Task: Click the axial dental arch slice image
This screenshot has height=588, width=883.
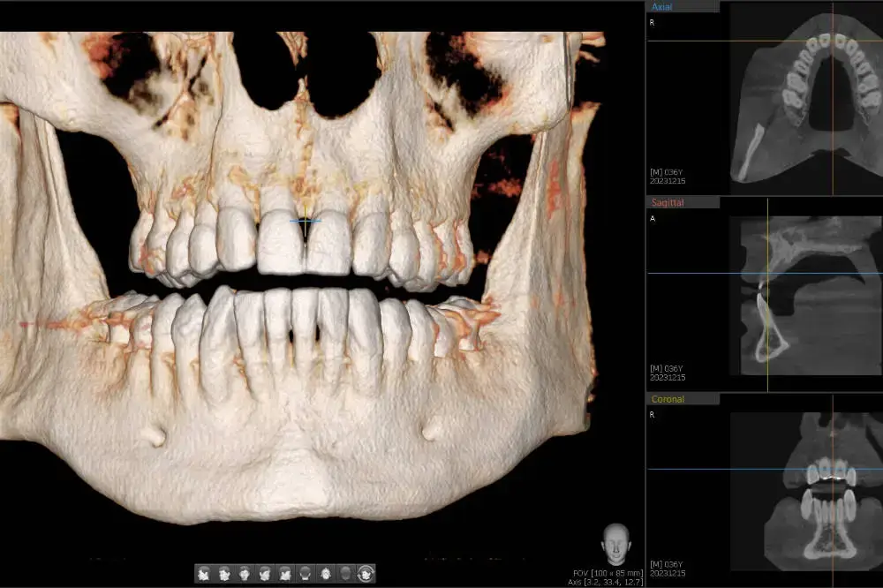Action: coord(806,97)
